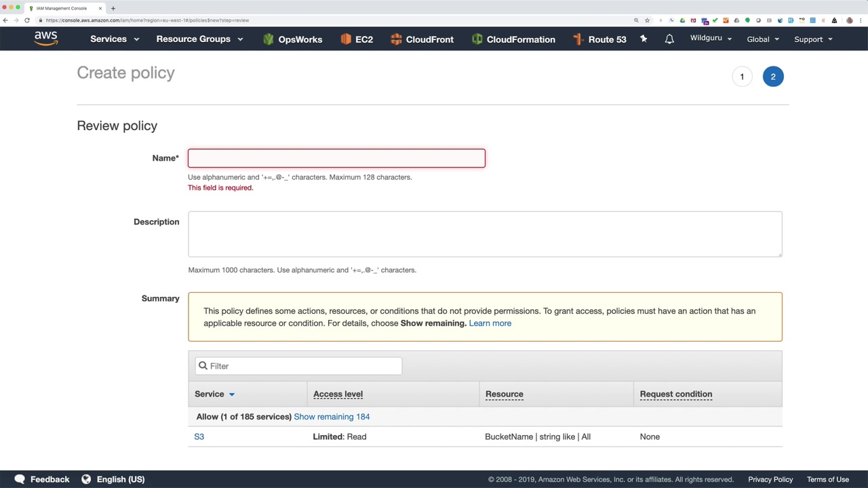Open the Route 53 shortcut icon
This screenshot has height=488, width=868.
tap(578, 39)
